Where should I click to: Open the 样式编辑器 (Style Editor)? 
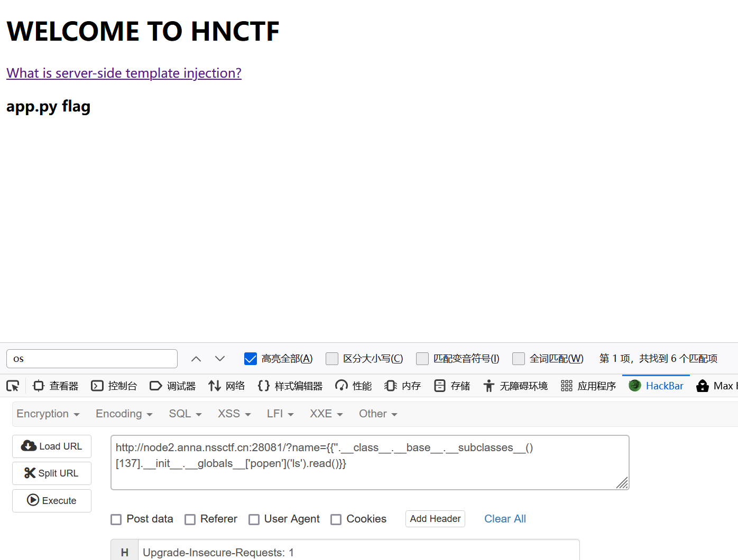click(x=290, y=386)
